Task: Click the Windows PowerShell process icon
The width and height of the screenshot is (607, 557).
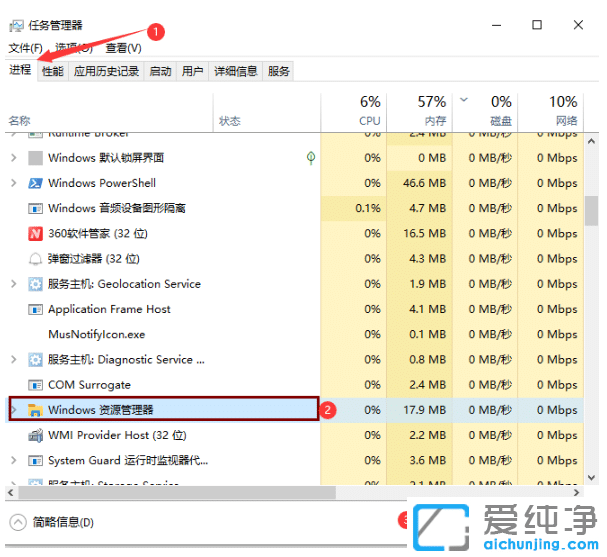Action: pyautogui.click(x=35, y=183)
